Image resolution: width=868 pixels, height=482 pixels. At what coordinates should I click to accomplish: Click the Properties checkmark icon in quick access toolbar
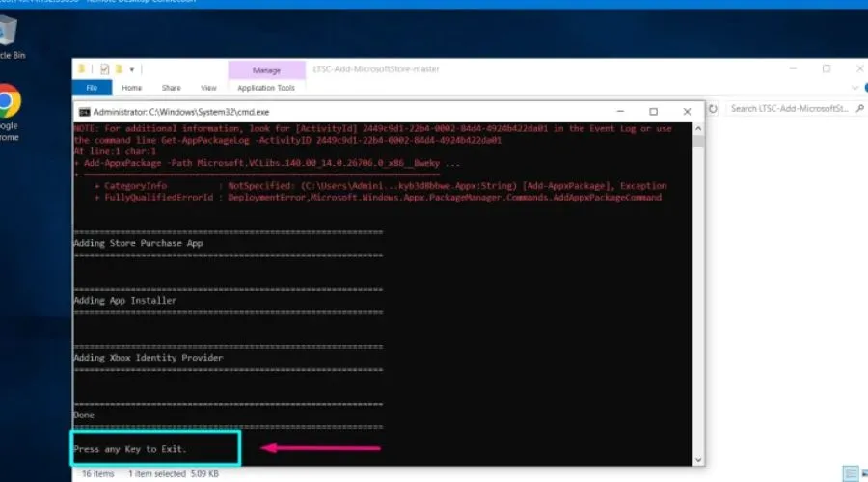(x=102, y=69)
